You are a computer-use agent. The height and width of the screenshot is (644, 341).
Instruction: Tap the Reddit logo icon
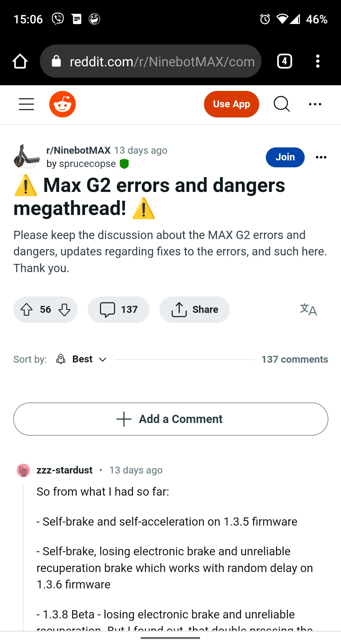coord(63,104)
